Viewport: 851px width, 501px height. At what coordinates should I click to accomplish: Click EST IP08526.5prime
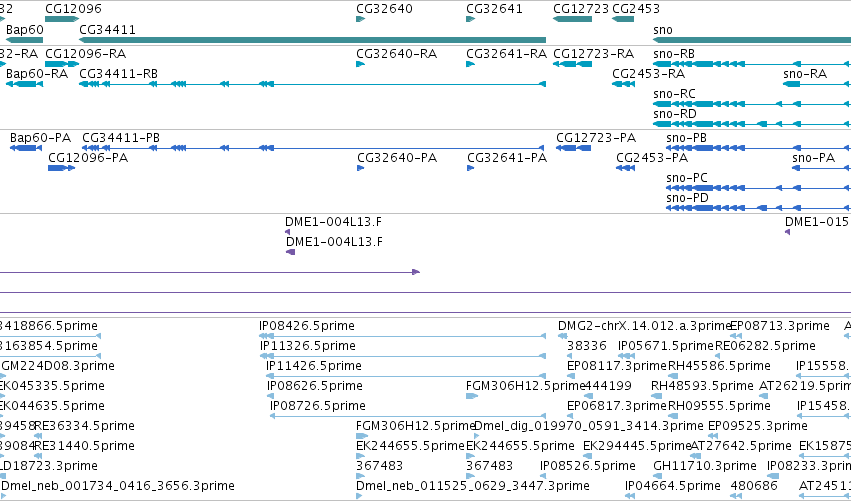[x=588, y=466]
